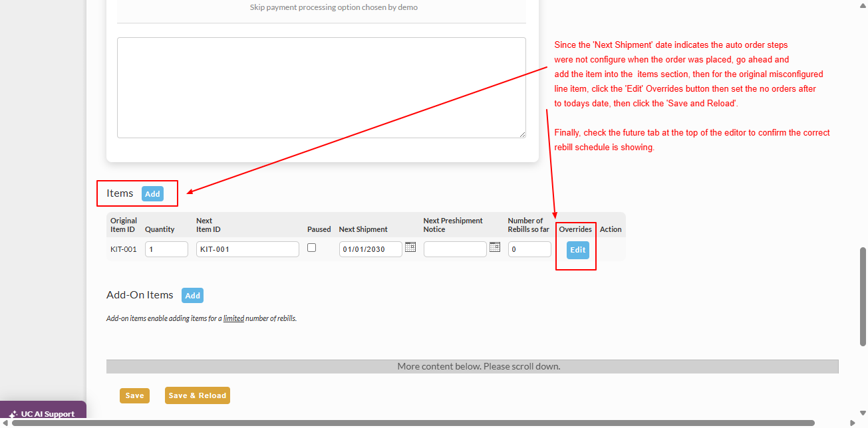Click the horizontal scrollbar left arrow

[x=5, y=423]
